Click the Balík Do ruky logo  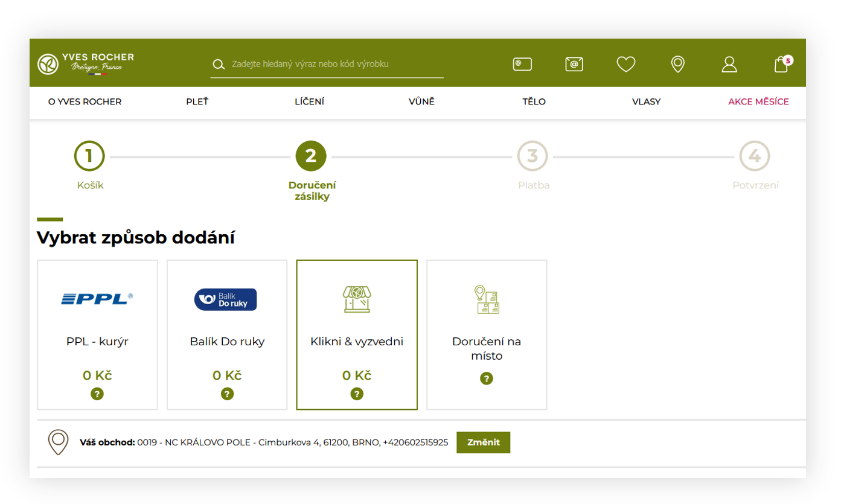(226, 299)
